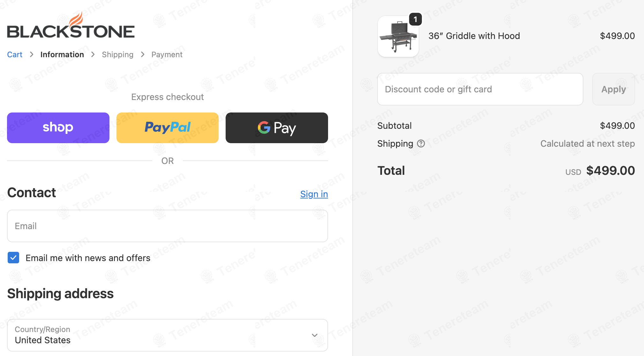Focus the Email input field

coord(167,226)
